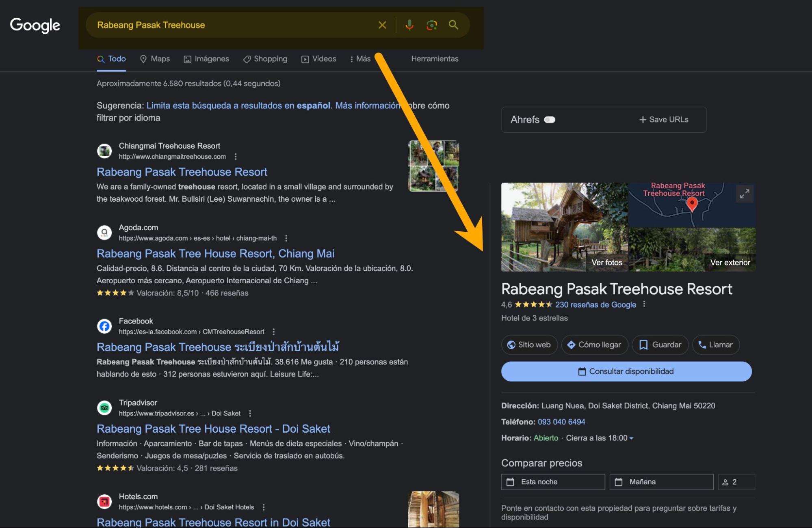The height and width of the screenshot is (528, 812).
Task: Activate voice search with the microphone icon
Action: [x=409, y=25]
